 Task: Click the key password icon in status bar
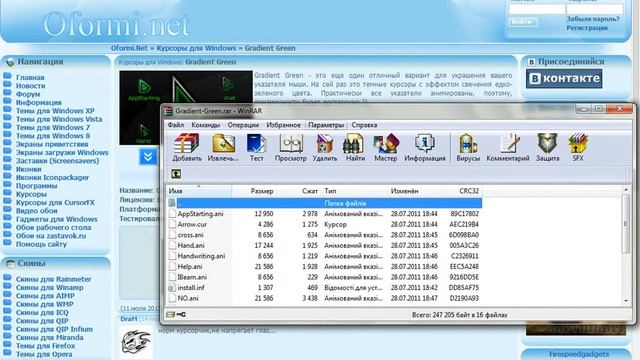[x=181, y=315]
